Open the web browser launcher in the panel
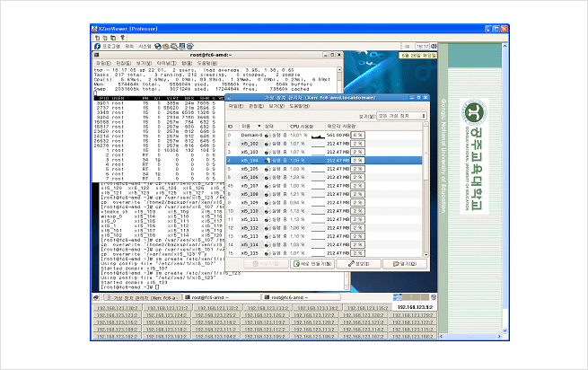Viewport: 588px width, 370px height. pyautogui.click(x=158, y=46)
